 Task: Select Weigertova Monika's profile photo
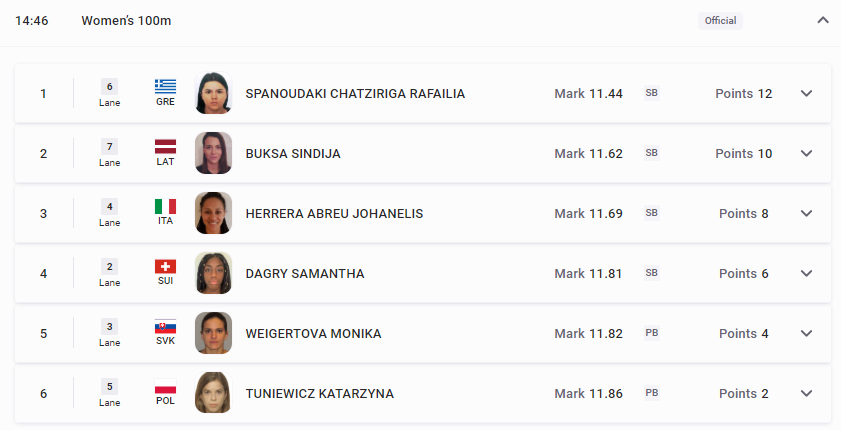click(x=213, y=333)
